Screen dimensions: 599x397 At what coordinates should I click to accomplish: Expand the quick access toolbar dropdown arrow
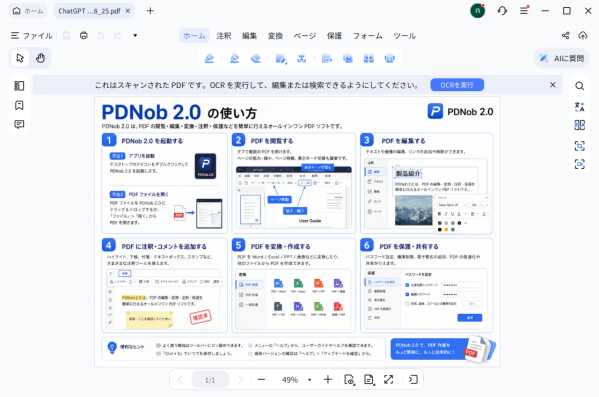coord(135,36)
